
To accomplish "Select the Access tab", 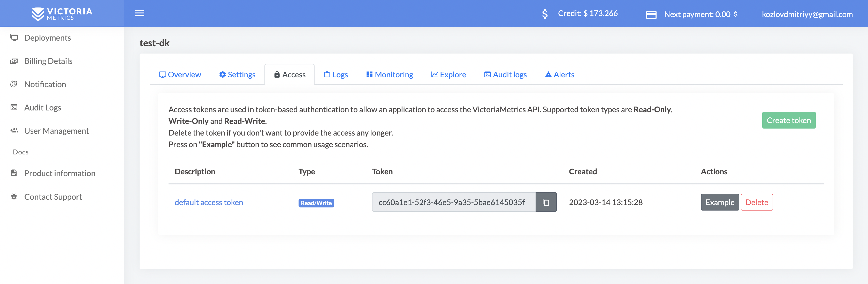I will pyautogui.click(x=290, y=74).
